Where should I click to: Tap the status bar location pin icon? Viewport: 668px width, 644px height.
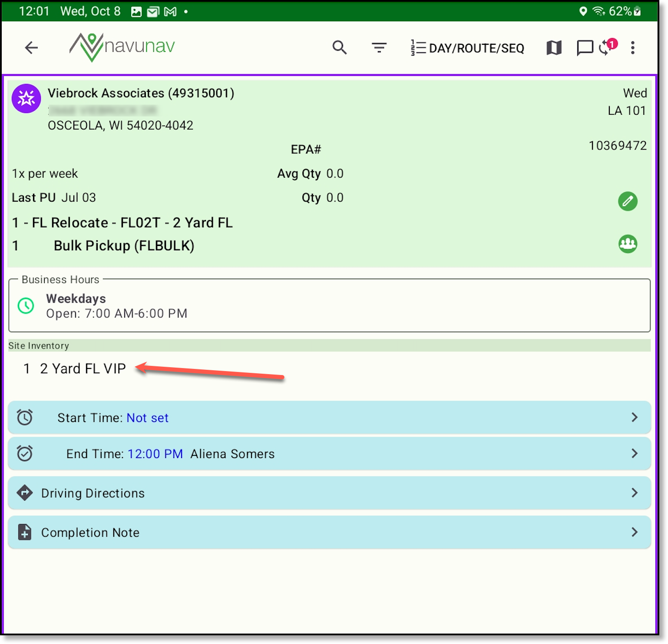coord(583,11)
